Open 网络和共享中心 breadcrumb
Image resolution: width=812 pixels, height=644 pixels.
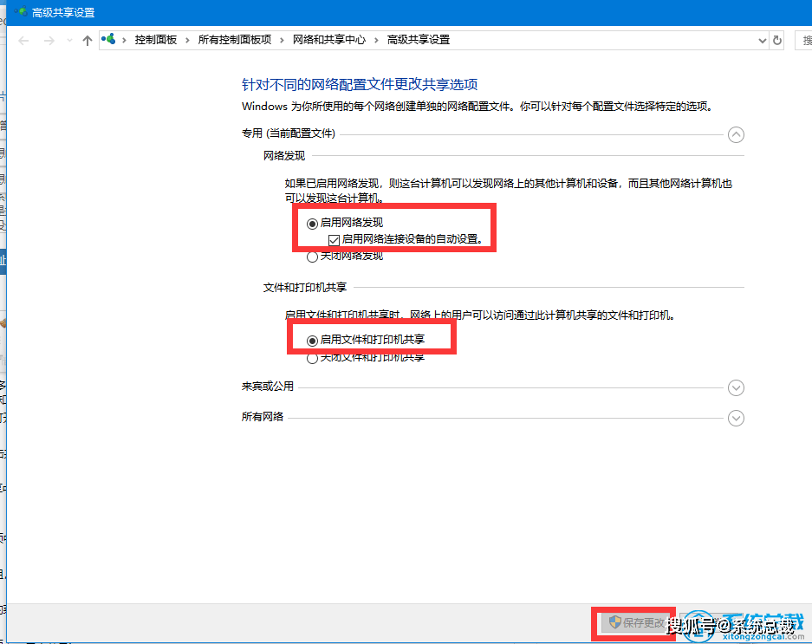(328, 40)
